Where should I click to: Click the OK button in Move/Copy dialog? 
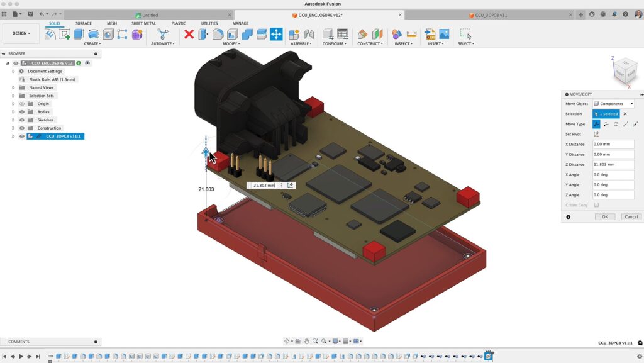coord(604,216)
